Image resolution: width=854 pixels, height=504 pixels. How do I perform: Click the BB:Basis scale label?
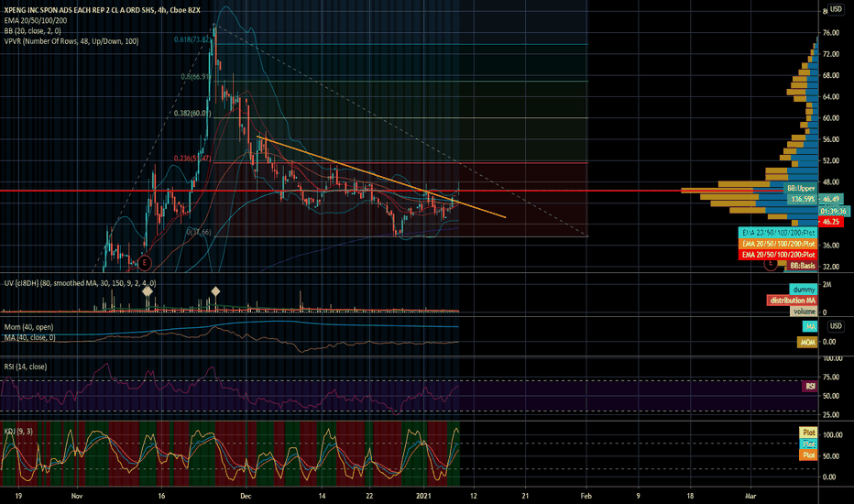(803, 266)
